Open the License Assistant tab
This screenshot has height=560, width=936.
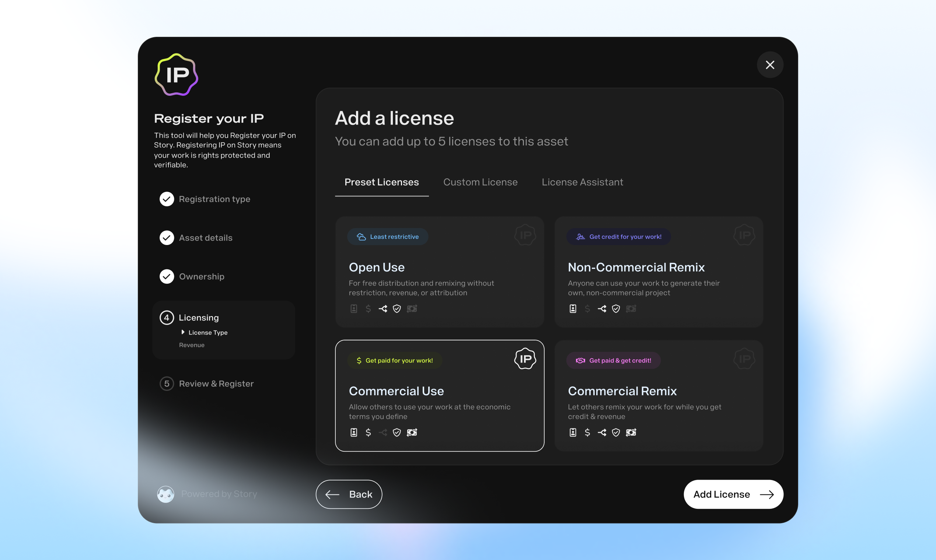tap(582, 182)
